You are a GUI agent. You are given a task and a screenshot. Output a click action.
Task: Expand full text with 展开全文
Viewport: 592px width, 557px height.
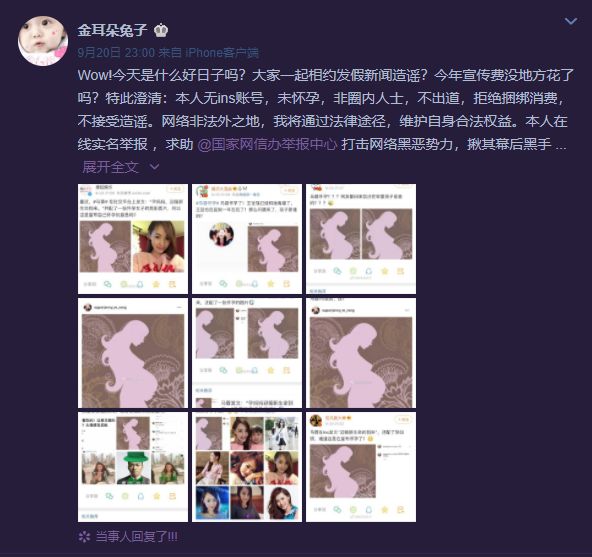[111, 167]
